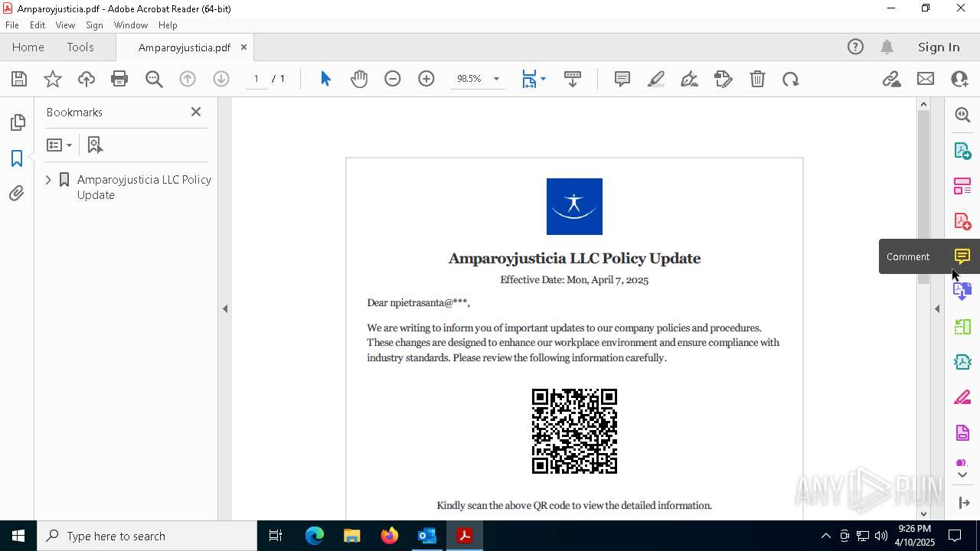Click the stamp tool icon
The image size is (980, 551).
pos(724,79)
